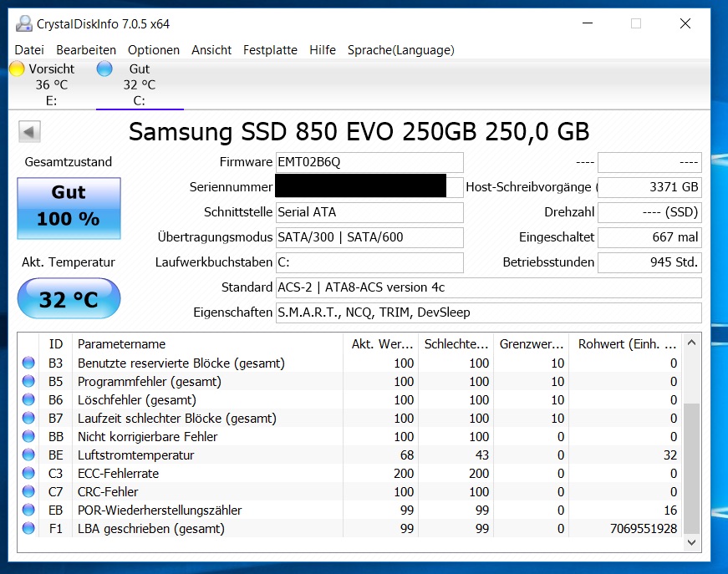
Task: Open the Datei menu
Action: (x=29, y=50)
